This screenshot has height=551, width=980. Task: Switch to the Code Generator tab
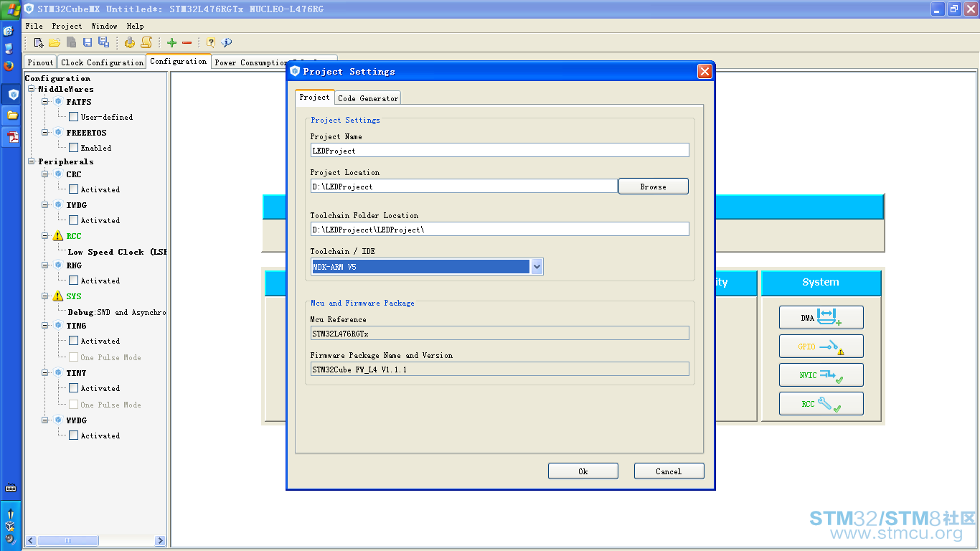click(x=368, y=98)
